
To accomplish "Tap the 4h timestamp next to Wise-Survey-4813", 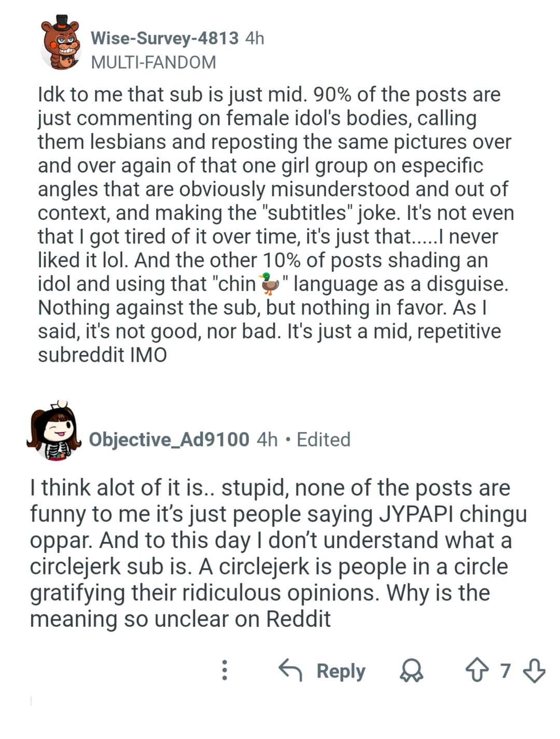I will [x=255, y=38].
